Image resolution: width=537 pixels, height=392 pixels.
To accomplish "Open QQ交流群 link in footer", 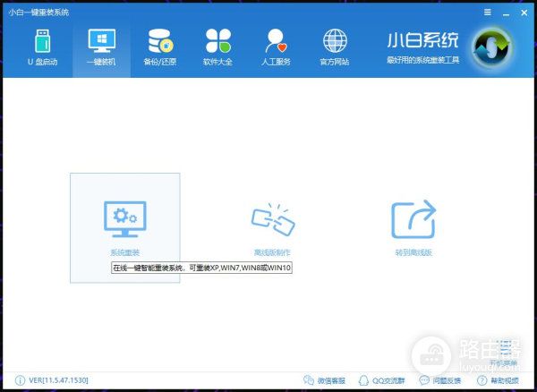I will pyautogui.click(x=381, y=380).
